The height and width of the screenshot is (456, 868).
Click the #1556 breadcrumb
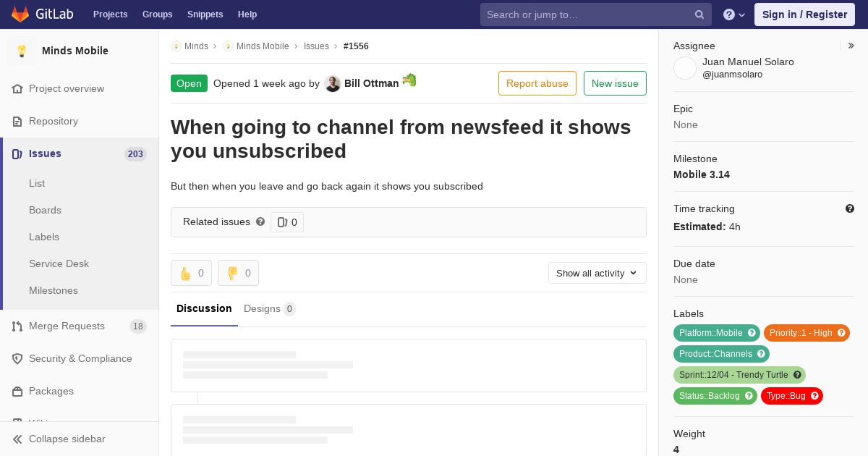click(x=356, y=46)
